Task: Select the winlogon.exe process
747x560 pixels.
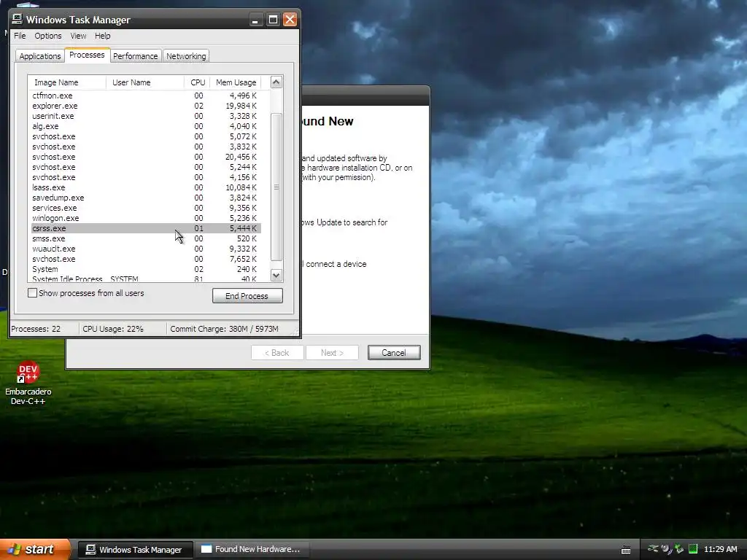Action: 146,218
